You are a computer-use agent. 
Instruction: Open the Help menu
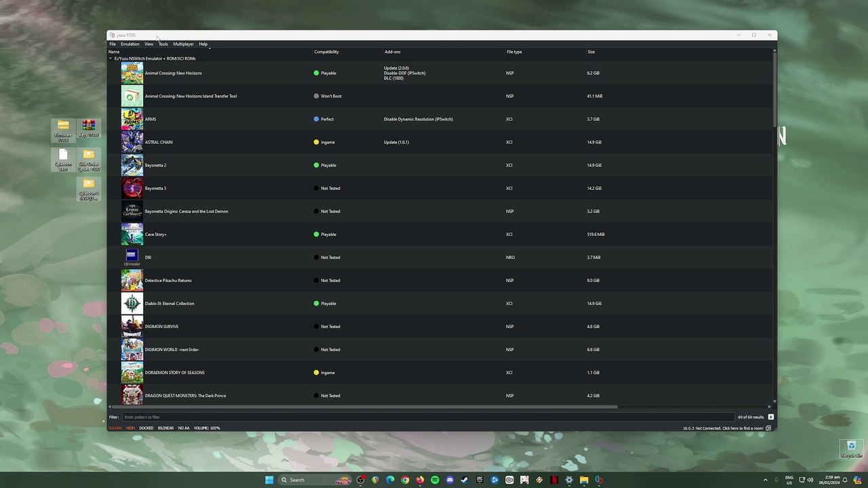coord(203,44)
